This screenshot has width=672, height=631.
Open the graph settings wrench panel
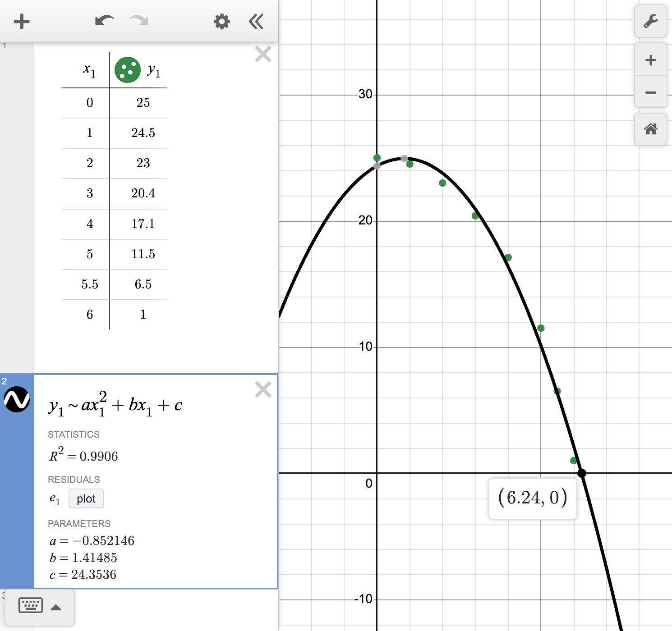coord(651,22)
